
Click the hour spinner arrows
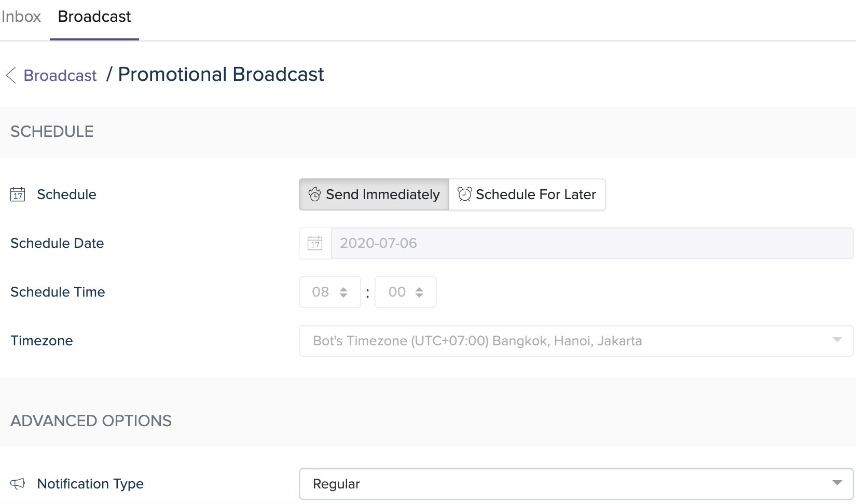(x=343, y=292)
